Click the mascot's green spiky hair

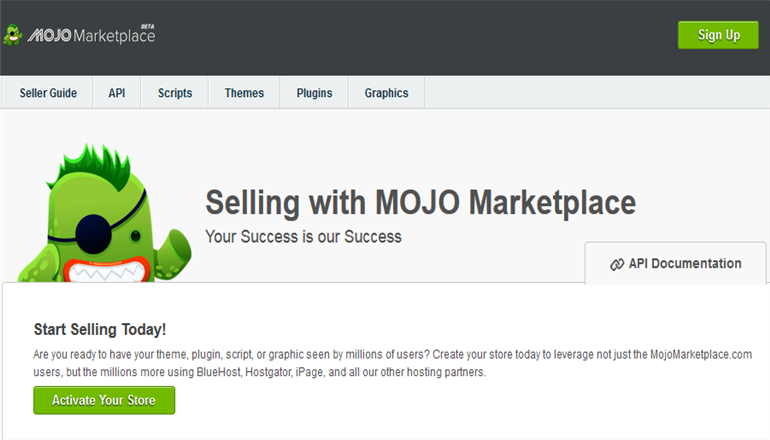point(93,166)
